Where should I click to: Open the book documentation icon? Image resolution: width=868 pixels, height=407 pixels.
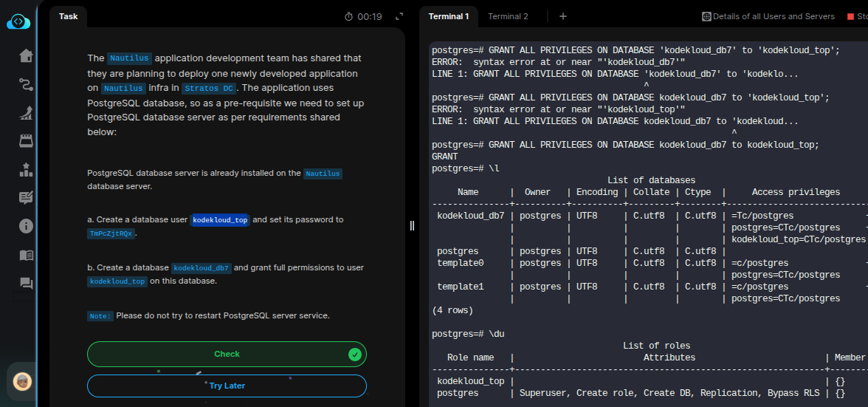[26, 255]
